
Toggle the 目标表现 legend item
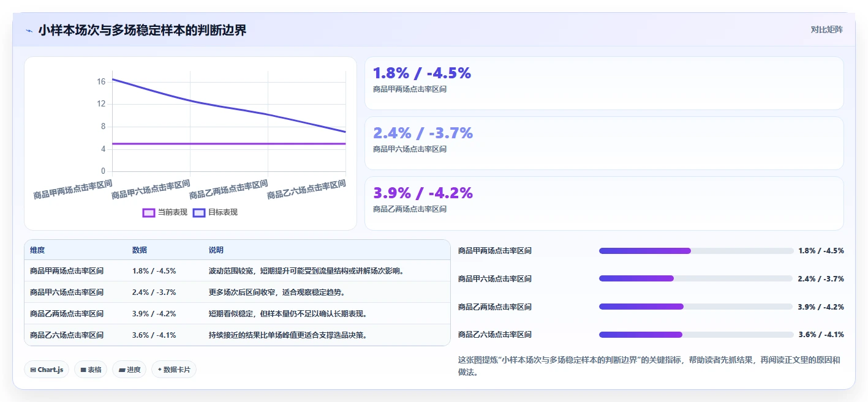pyautogui.click(x=215, y=212)
